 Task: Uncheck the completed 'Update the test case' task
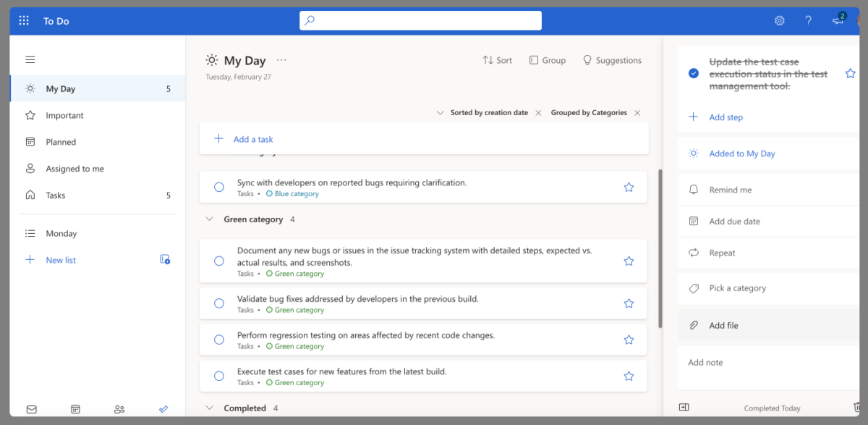694,73
